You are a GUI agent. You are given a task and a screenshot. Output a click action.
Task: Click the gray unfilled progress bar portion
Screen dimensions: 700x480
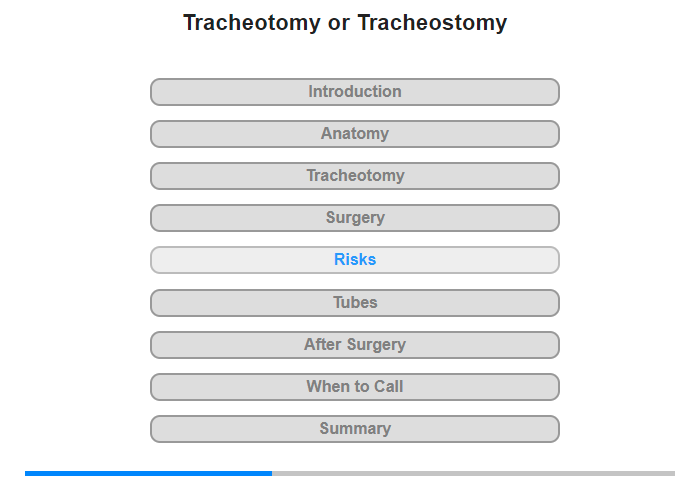[x=473, y=473]
